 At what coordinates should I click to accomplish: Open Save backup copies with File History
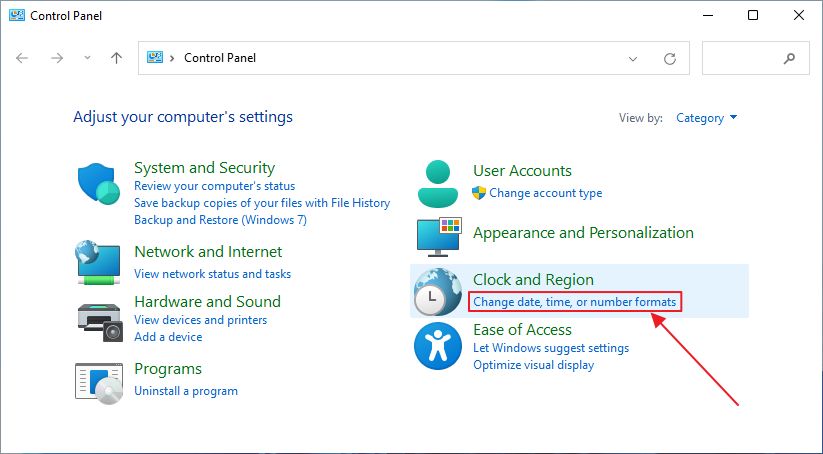click(262, 203)
